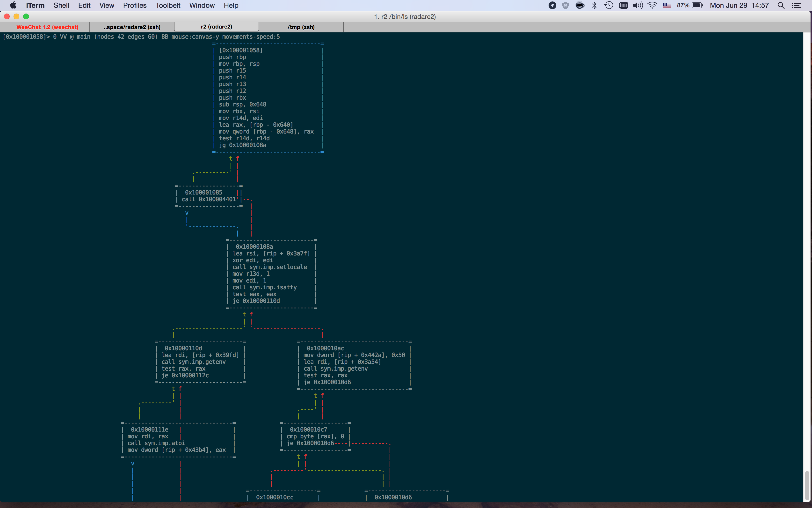Switch to the ..space/radare2 (zsh) tab

coord(132,27)
